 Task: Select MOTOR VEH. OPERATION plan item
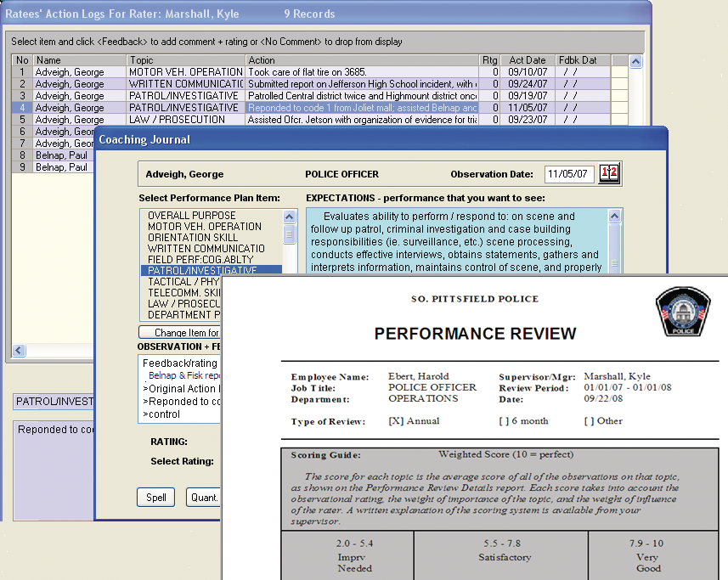204,227
